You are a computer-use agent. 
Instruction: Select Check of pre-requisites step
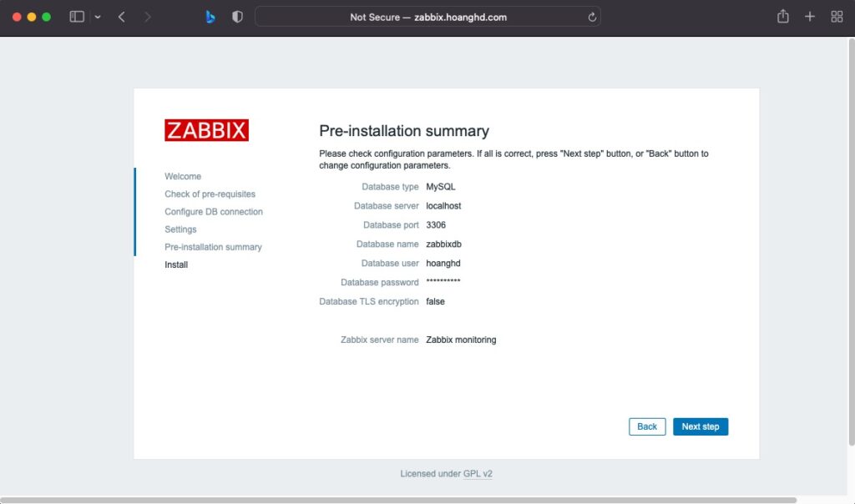210,194
